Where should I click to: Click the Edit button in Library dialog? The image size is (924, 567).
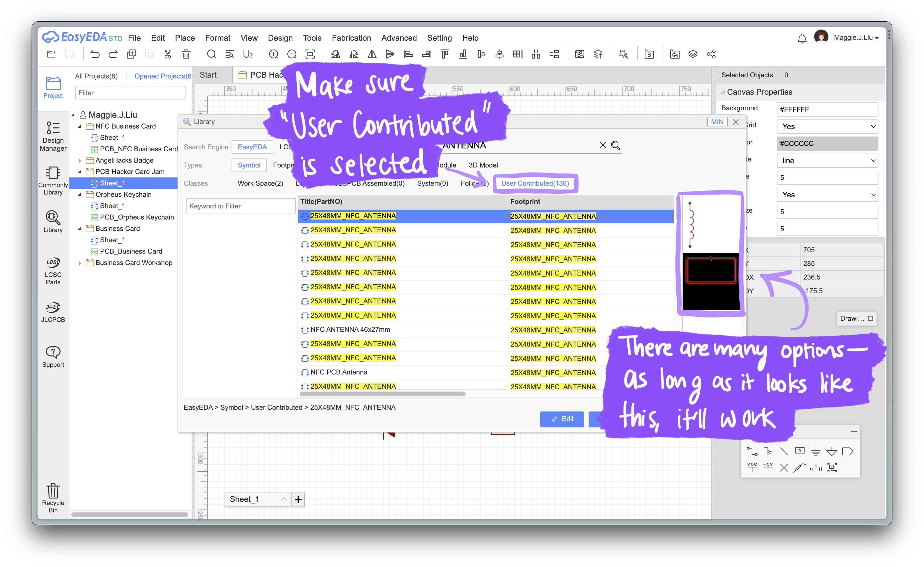pyautogui.click(x=562, y=419)
